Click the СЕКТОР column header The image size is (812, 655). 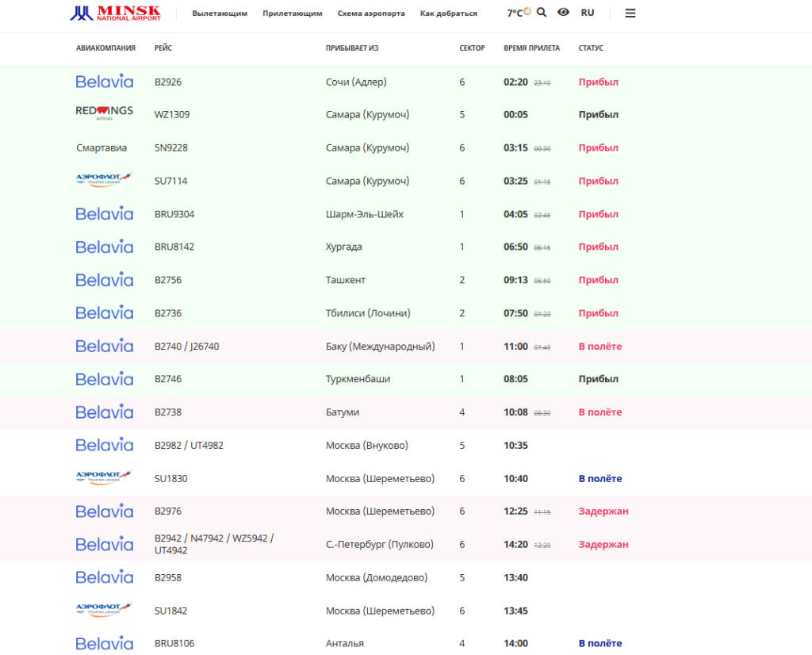[473, 48]
